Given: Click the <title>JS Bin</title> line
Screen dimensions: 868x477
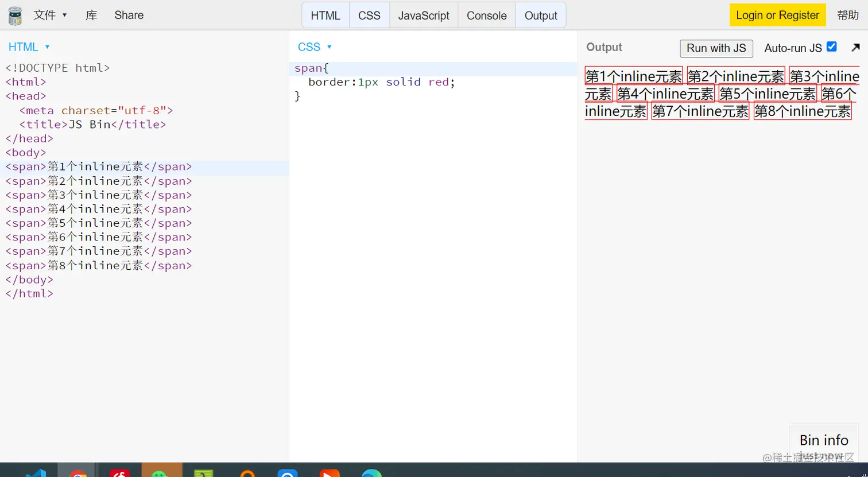Looking at the screenshot, I should point(92,124).
